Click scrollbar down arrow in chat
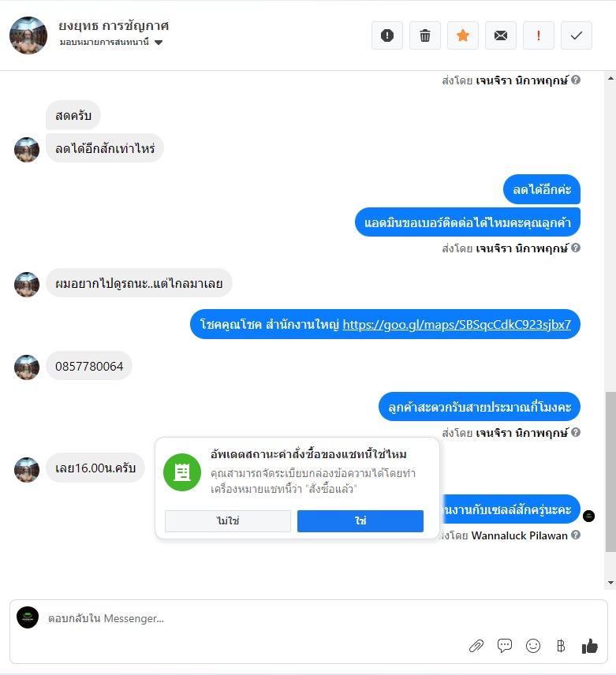Screen dimensions: 616x675 610,583
